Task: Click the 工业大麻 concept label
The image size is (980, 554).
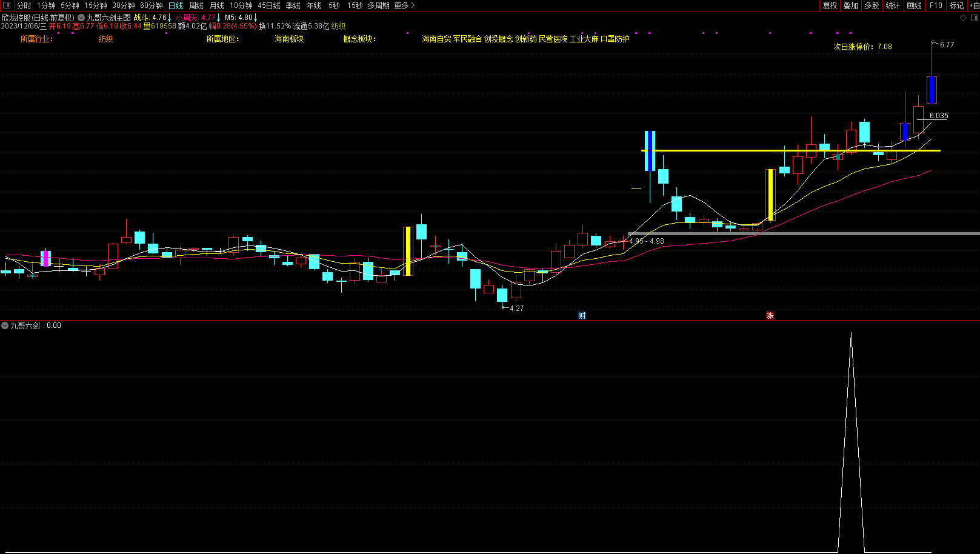Action: point(584,39)
